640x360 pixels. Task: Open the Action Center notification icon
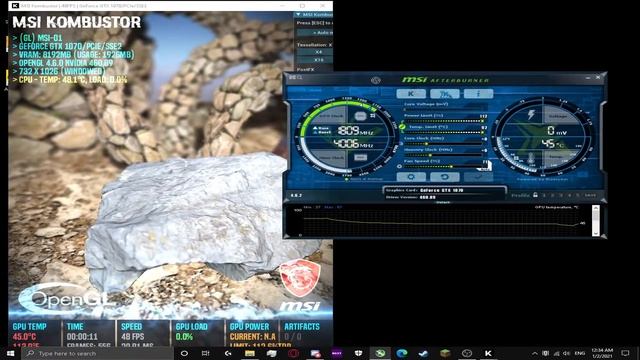pyautogui.click(x=626, y=353)
